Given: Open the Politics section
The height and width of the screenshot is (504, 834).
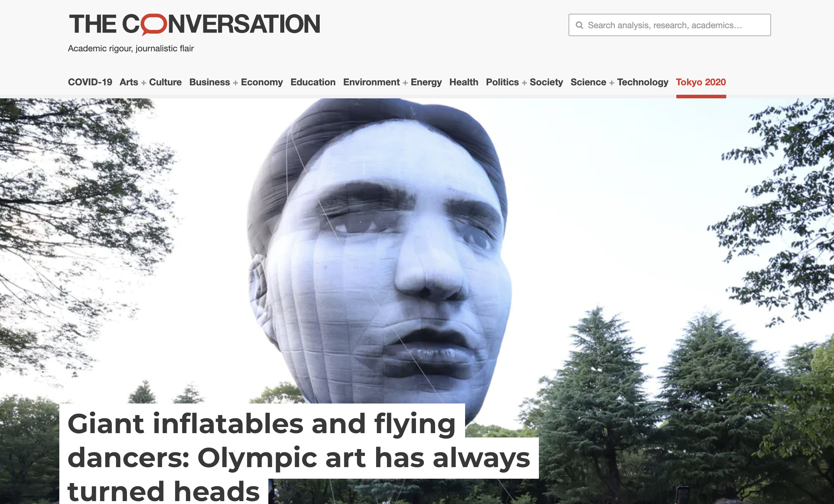Looking at the screenshot, I should coord(502,82).
